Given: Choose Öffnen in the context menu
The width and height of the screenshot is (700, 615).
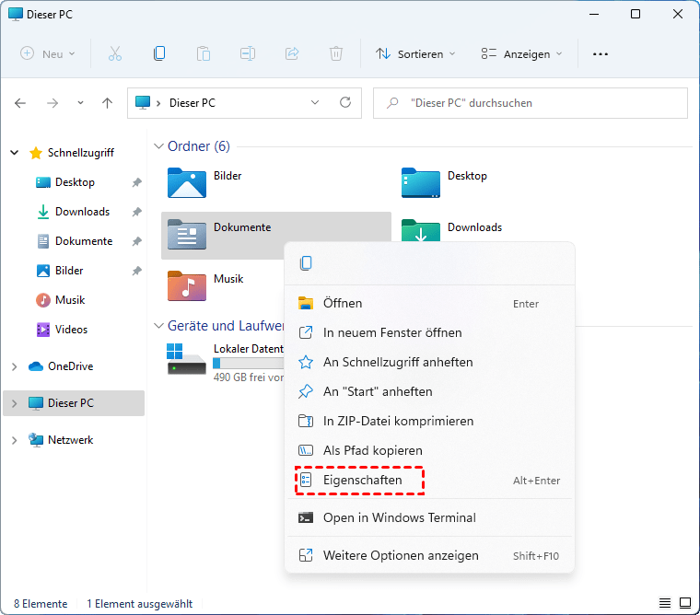Looking at the screenshot, I should (x=429, y=304).
